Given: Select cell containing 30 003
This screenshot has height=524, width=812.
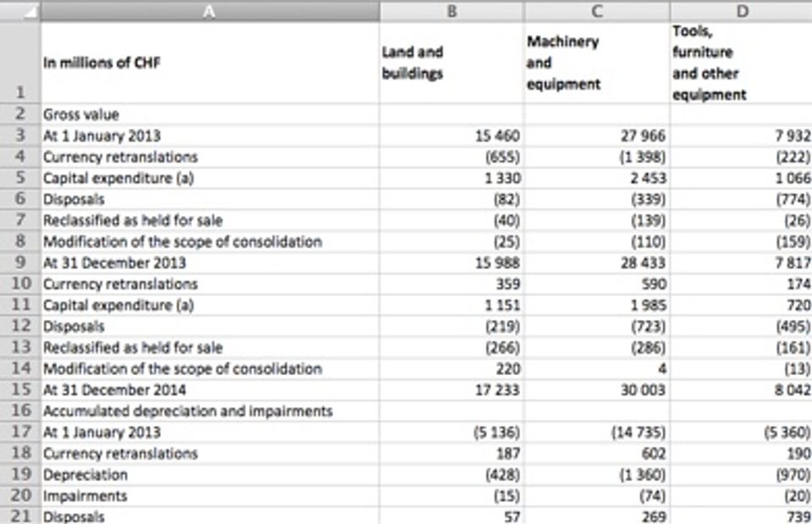Looking at the screenshot, I should [597, 389].
